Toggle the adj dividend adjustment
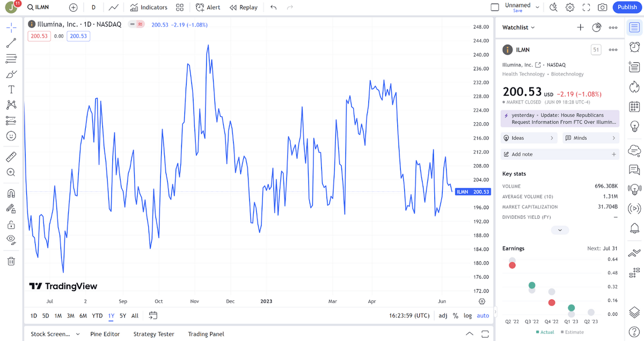Screen dimensions: 644x341 (x=443, y=316)
